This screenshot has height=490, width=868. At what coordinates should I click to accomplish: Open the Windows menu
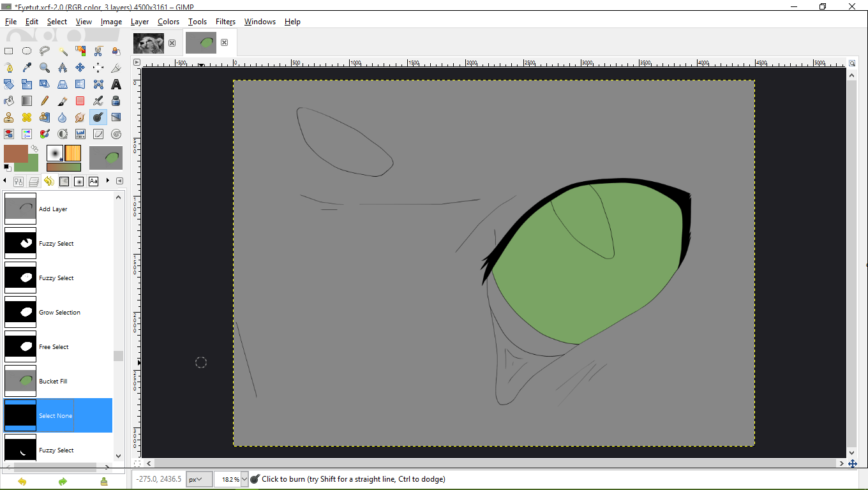click(x=260, y=22)
